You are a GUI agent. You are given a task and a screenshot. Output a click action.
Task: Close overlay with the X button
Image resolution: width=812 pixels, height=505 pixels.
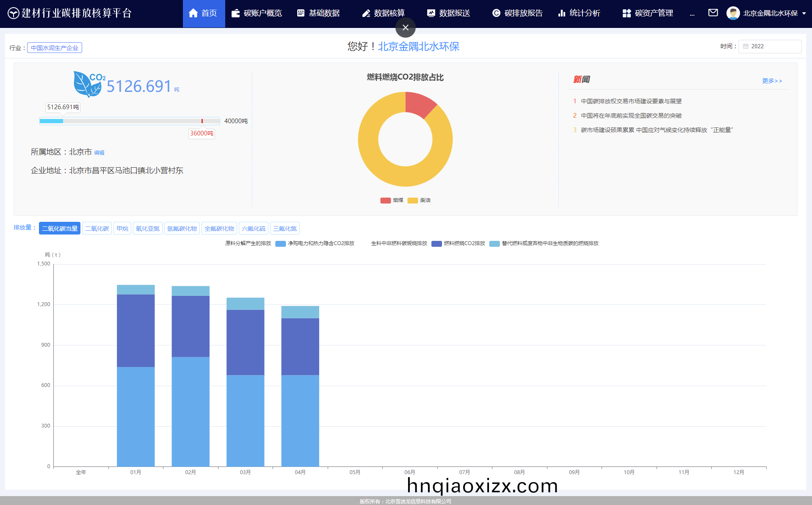point(405,28)
